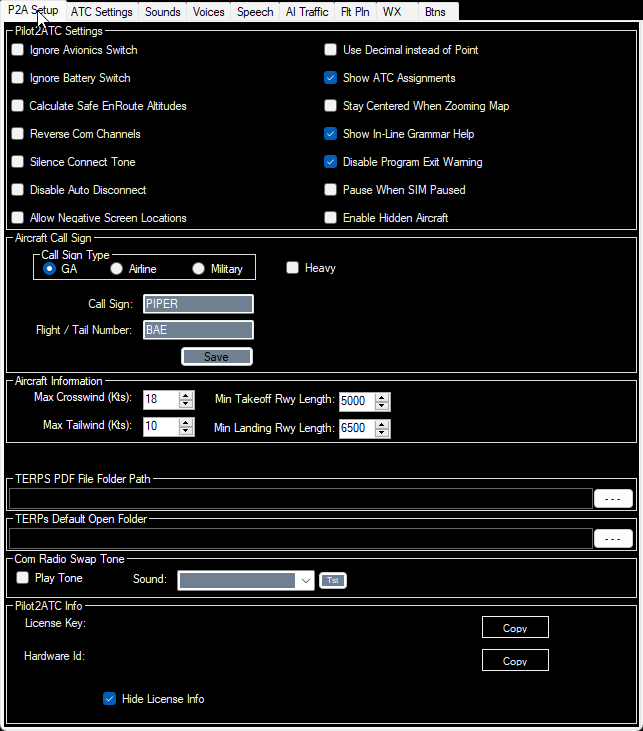
Task: Enable Play Tone for radio swap
Action: coord(22,578)
